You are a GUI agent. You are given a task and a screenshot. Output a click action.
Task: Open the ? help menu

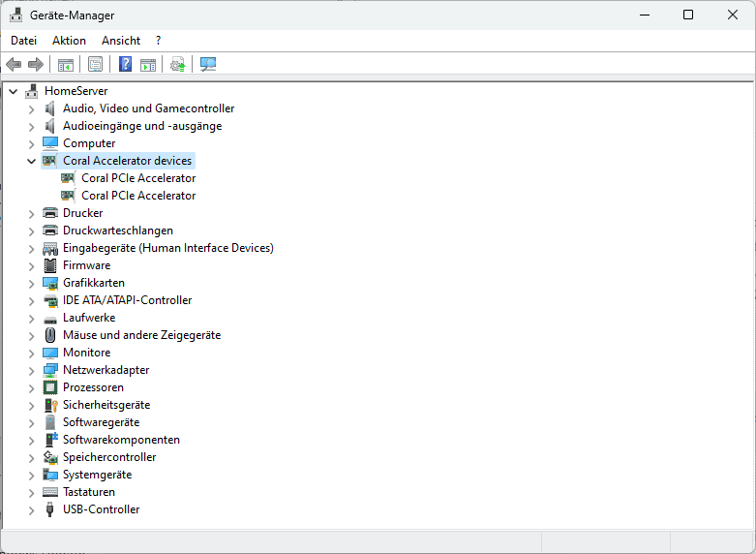158,41
